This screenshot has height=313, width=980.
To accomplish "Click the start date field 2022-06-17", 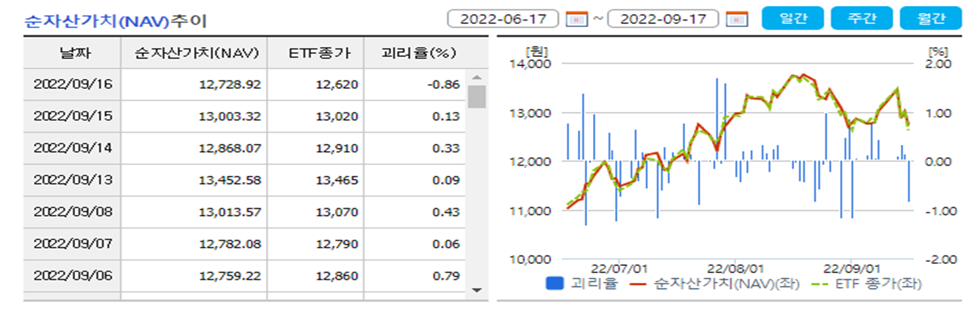I will click(503, 19).
